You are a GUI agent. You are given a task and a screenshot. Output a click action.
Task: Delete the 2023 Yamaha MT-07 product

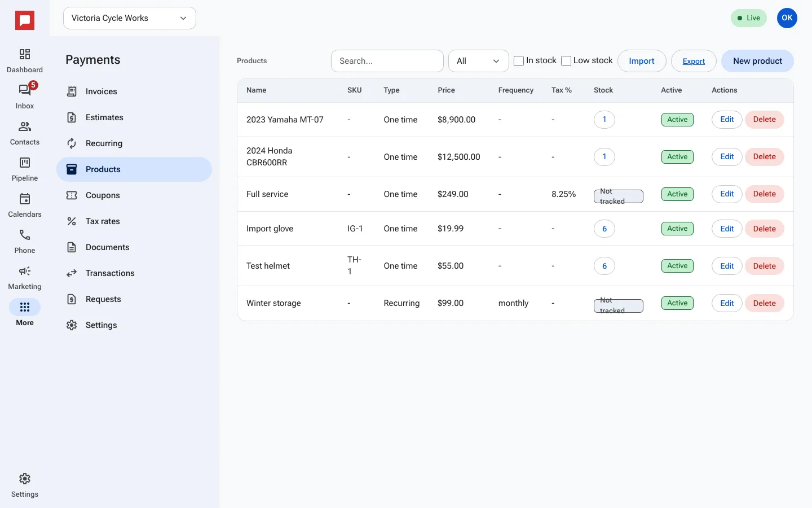pyautogui.click(x=765, y=120)
